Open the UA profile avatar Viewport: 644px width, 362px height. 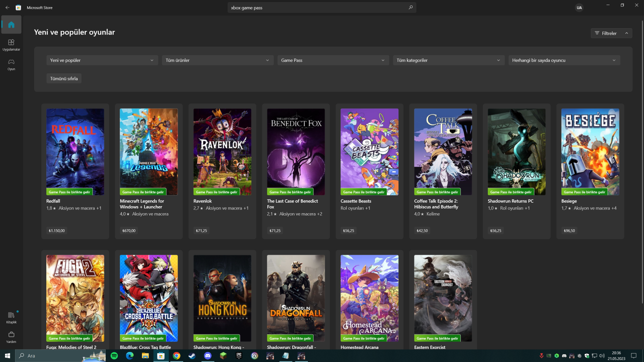(x=579, y=7)
